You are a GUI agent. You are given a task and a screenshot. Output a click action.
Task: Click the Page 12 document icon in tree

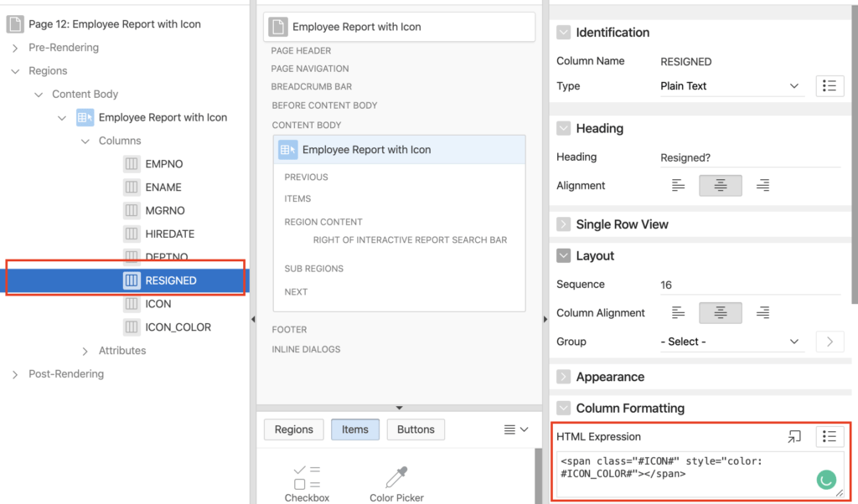(15, 24)
